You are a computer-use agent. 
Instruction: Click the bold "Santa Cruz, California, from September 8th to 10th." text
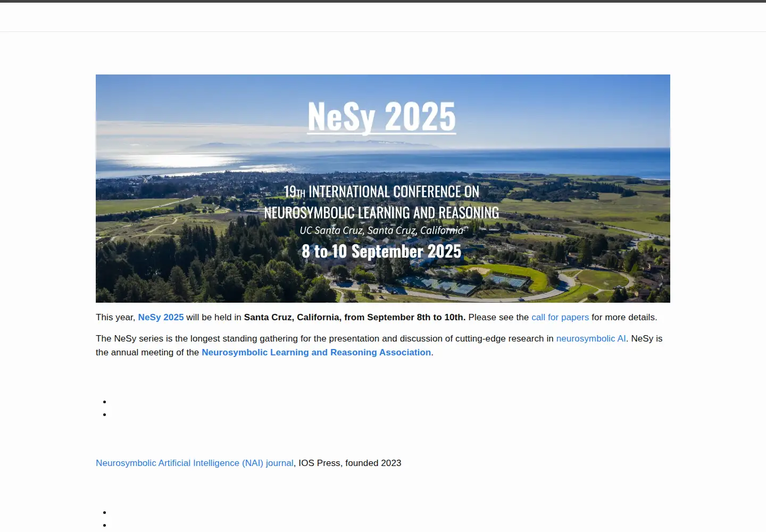[355, 317]
